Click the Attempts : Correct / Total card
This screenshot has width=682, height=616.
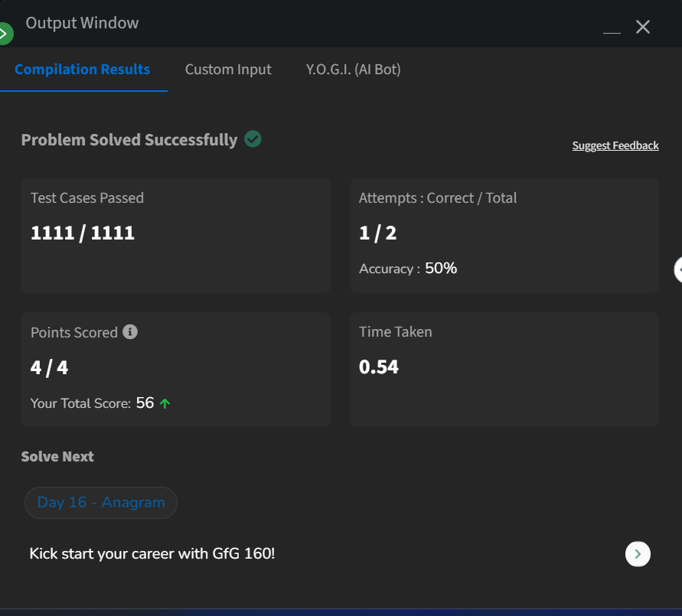pyautogui.click(x=504, y=236)
